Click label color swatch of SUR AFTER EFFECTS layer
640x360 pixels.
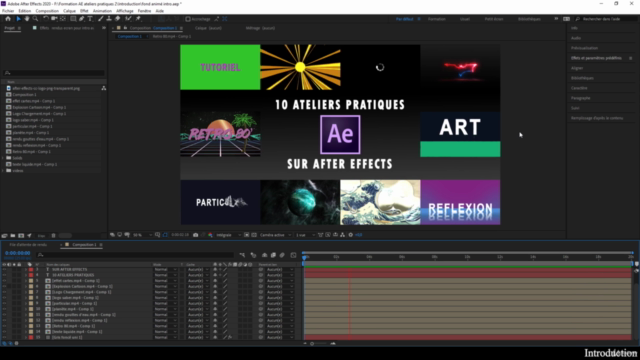pyautogui.click(x=31, y=269)
